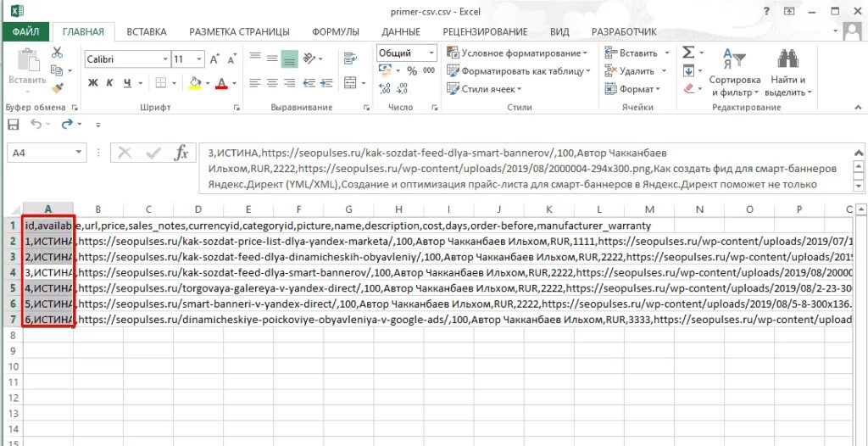
Task: Toggle align text right
Action: click(289, 83)
